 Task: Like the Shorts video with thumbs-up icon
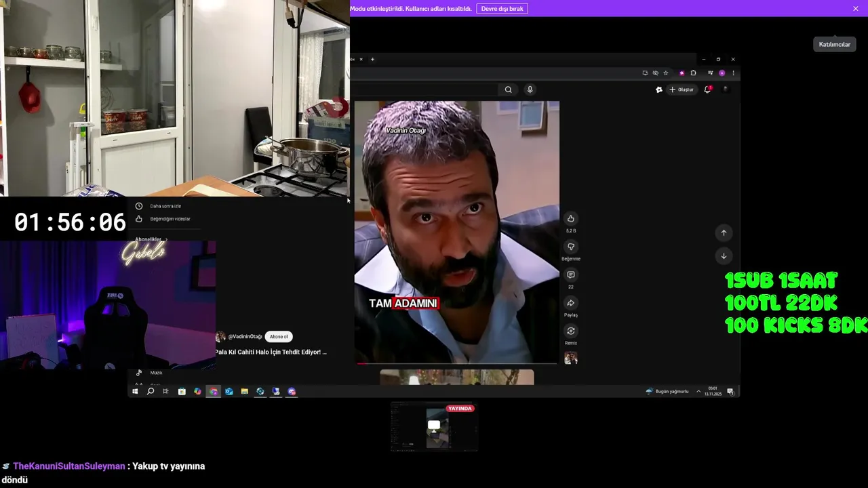[x=570, y=218]
